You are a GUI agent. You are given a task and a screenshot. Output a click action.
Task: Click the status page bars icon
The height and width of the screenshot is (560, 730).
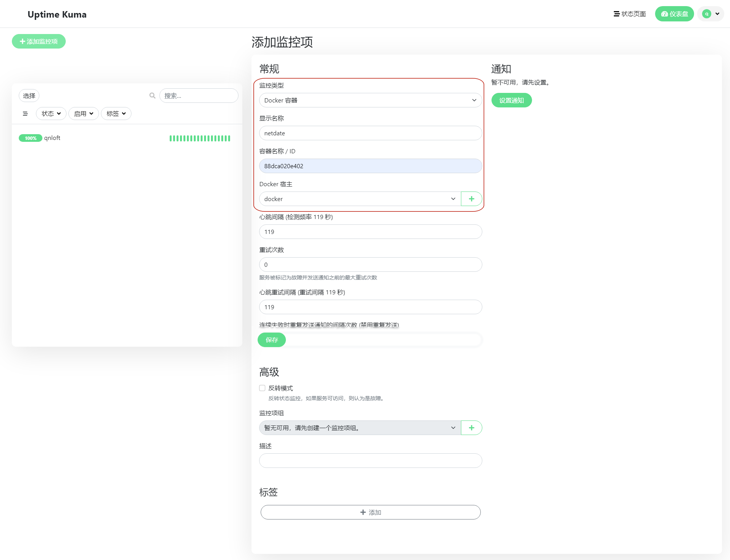pos(616,14)
